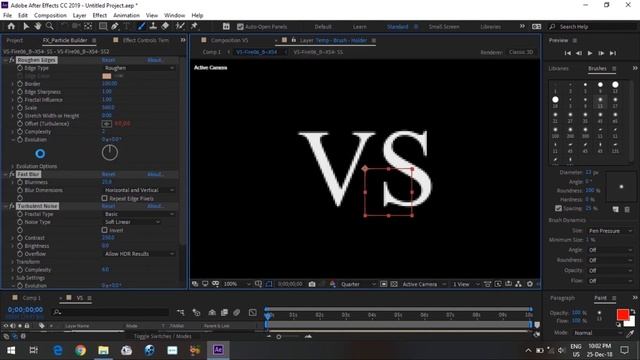Click the frame blending icon in timeline
Screen dimensions: 640x360
pyautogui.click(x=224, y=313)
